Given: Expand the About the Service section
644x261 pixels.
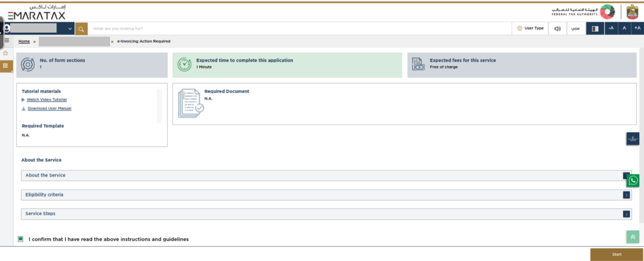Looking at the screenshot, I should (x=326, y=176).
